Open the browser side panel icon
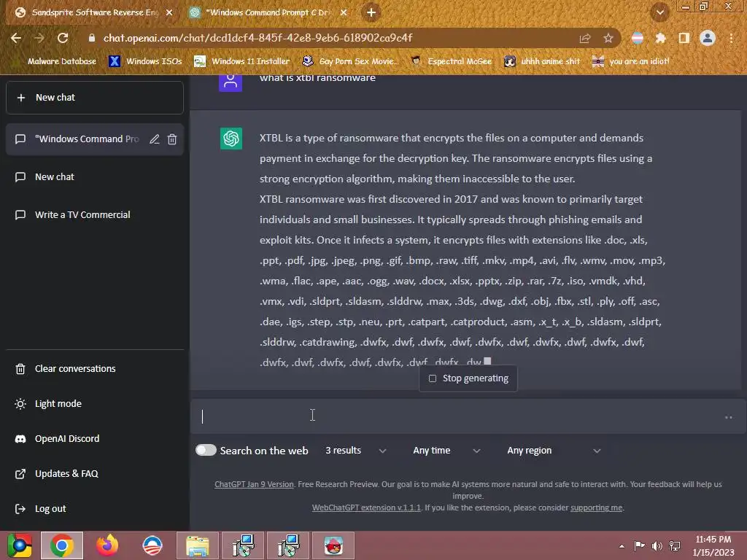747x560 pixels. click(x=684, y=38)
